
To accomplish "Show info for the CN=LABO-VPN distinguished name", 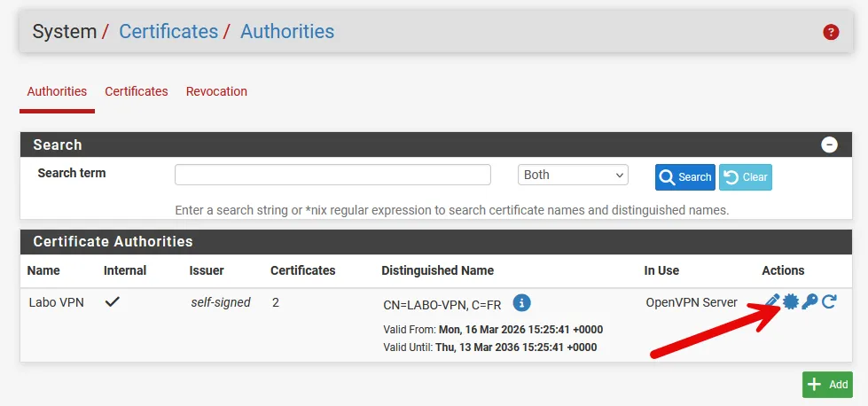I will coord(522,303).
